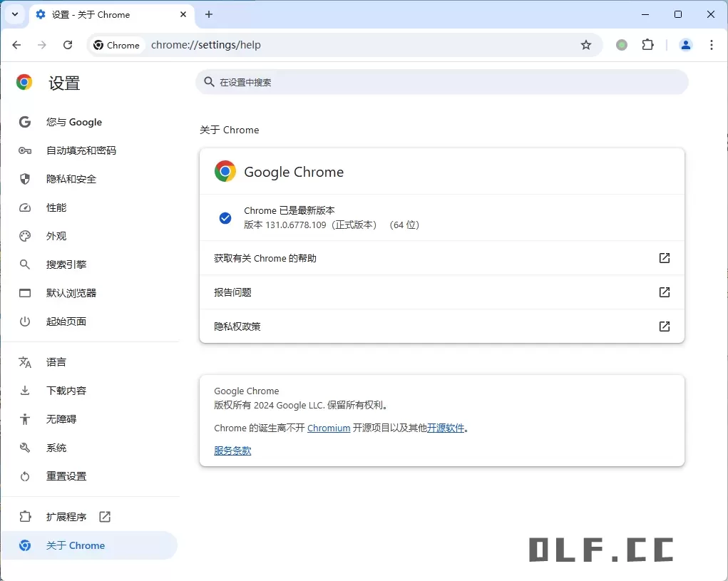The height and width of the screenshot is (581, 728).
Task: Open the Chromium project link
Action: tap(329, 428)
